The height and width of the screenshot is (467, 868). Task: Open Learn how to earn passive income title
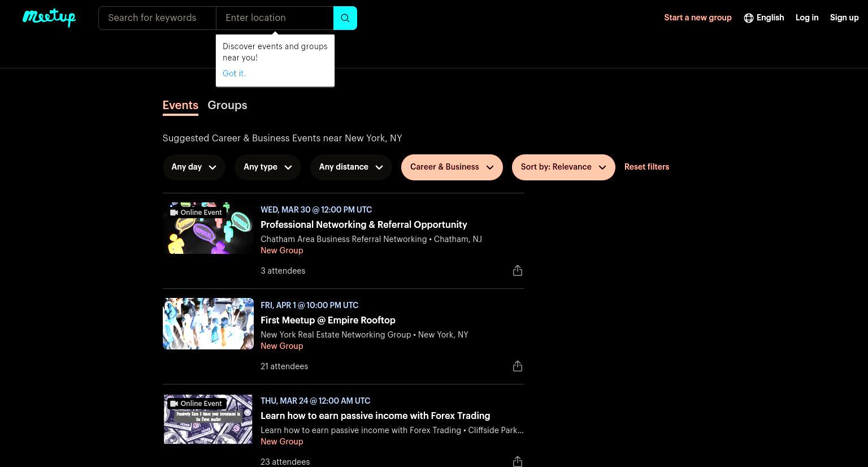375,416
